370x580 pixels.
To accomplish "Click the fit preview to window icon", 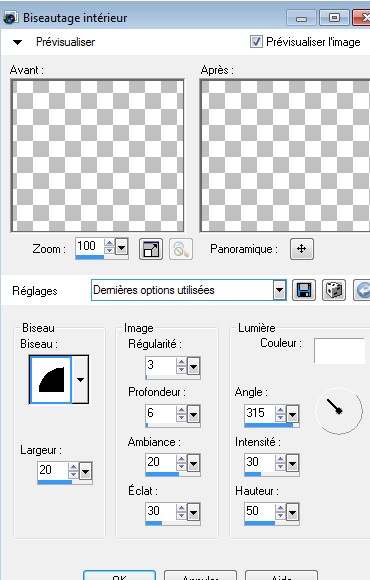I will tap(151, 249).
